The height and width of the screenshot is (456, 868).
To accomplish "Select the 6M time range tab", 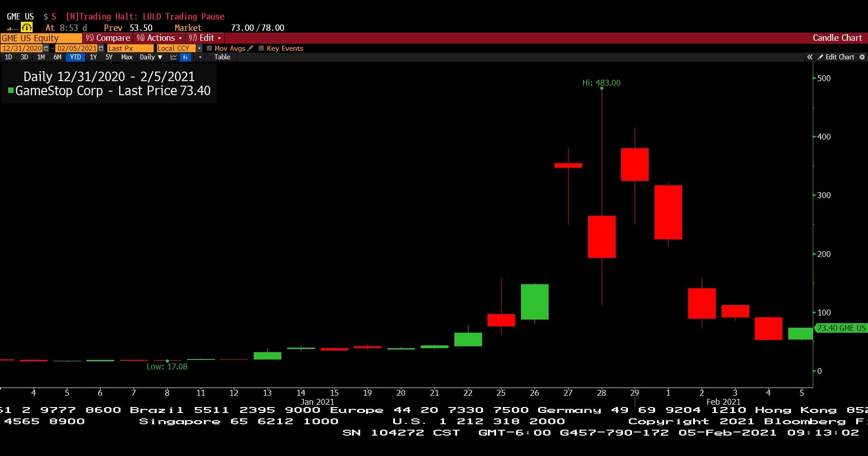I will pos(57,57).
